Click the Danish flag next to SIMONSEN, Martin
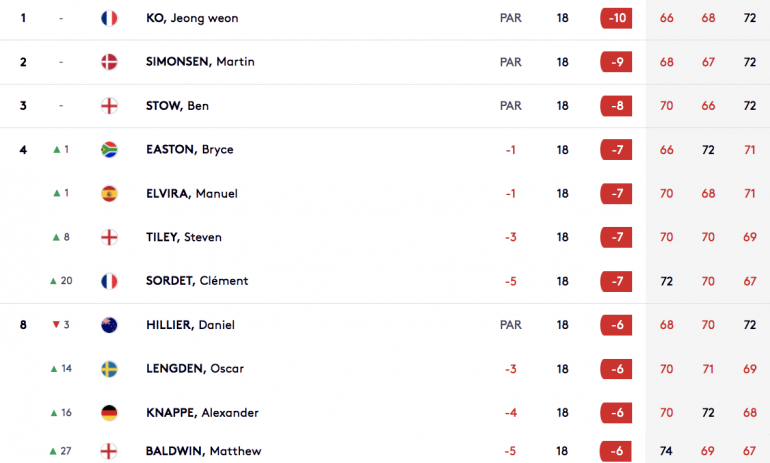Viewport: 770px width, 463px height. point(109,62)
